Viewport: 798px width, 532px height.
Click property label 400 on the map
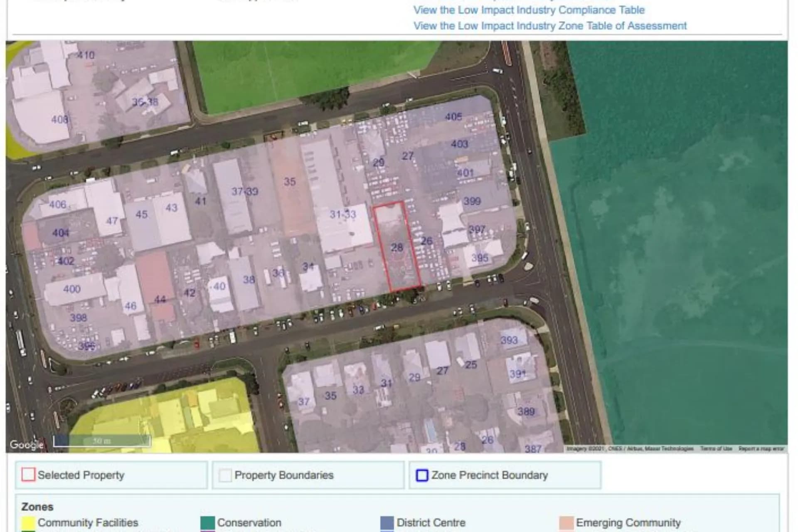[71, 289]
